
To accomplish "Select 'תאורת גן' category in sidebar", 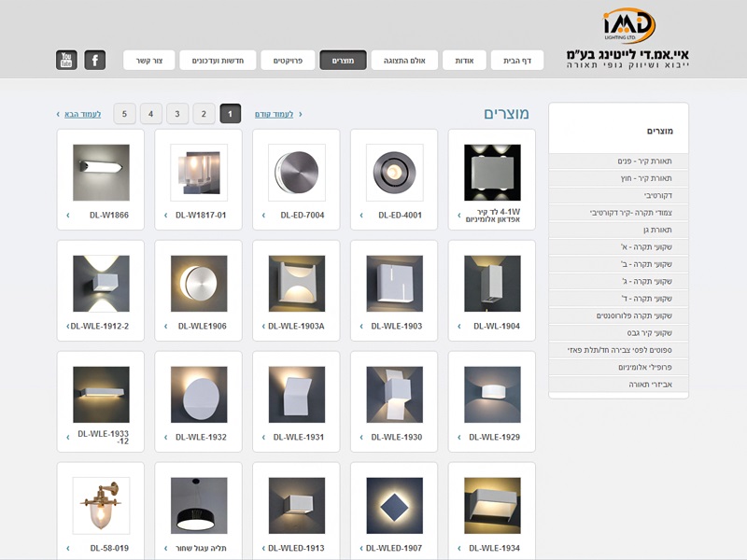I will click(657, 230).
